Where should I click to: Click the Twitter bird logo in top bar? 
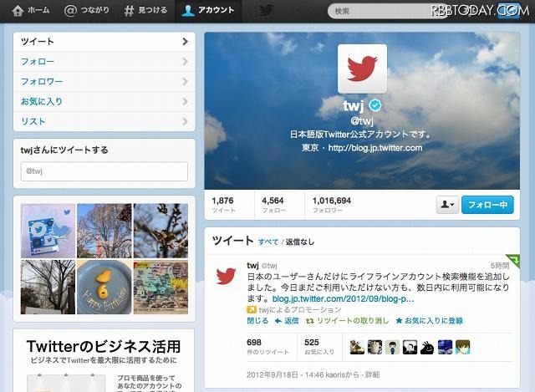266,10
